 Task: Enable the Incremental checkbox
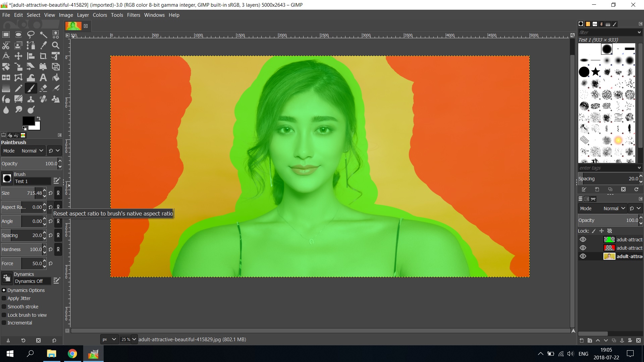(x=4, y=323)
